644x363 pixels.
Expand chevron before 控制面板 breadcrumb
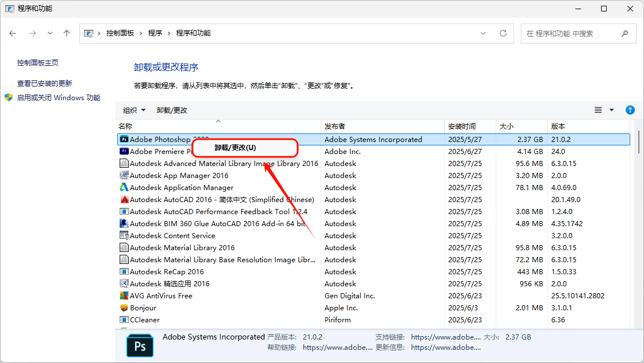coord(99,33)
